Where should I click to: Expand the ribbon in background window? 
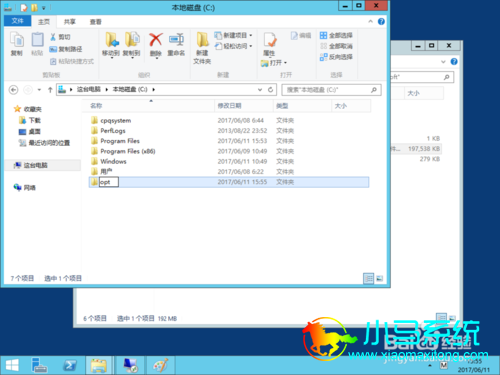pos(443,62)
